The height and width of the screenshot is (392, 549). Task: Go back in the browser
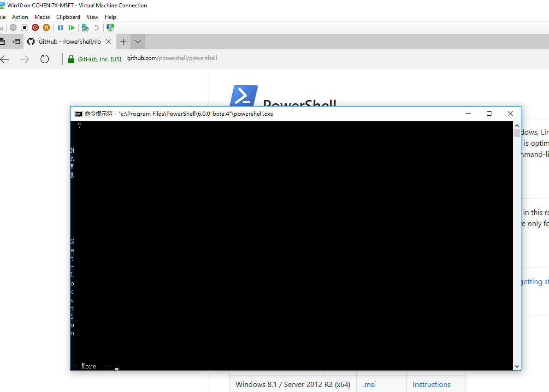(x=5, y=59)
